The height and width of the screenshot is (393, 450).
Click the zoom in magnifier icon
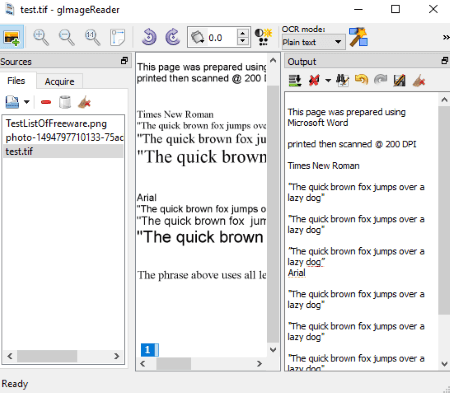(41, 37)
